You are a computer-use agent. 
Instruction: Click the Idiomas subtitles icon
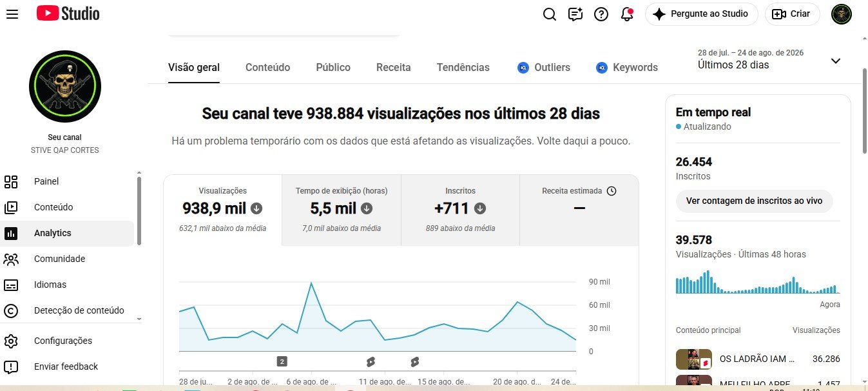click(x=11, y=285)
